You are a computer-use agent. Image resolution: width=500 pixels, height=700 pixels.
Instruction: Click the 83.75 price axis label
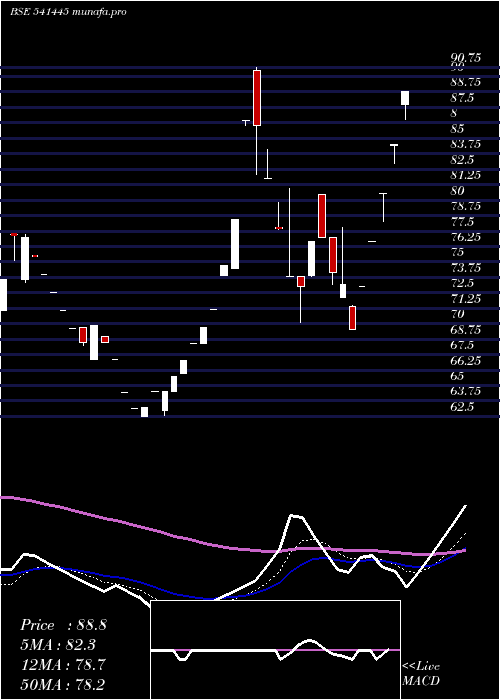[x=466, y=144]
